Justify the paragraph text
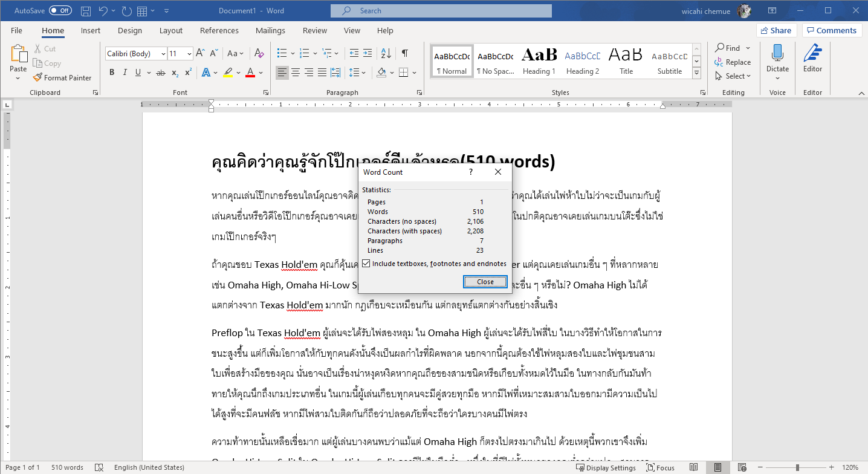This screenshot has height=474, width=868. pyautogui.click(x=322, y=73)
